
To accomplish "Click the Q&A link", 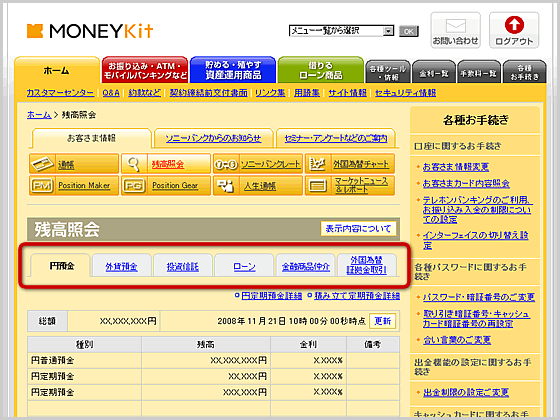I will (111, 93).
